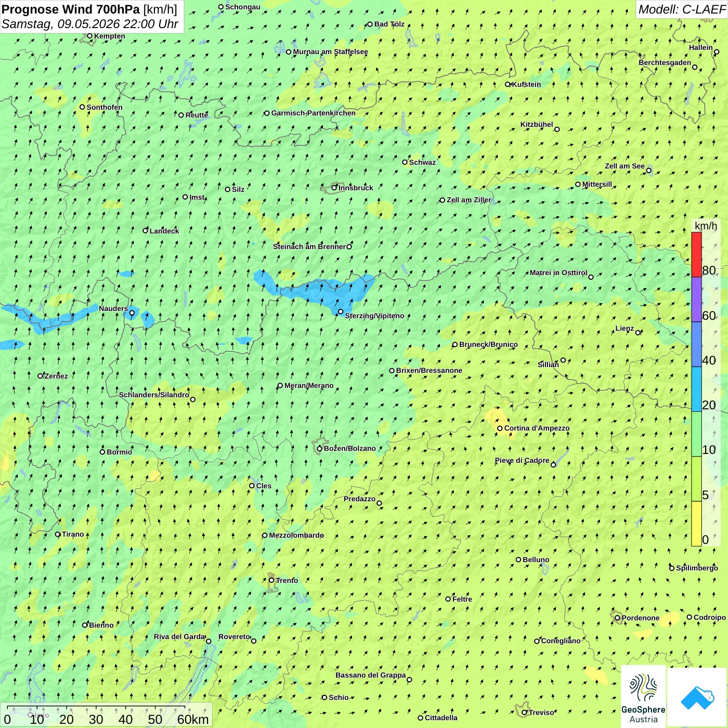Select the Nauders marker circle
Viewport: 728px width, 728px height.
[x=132, y=313]
